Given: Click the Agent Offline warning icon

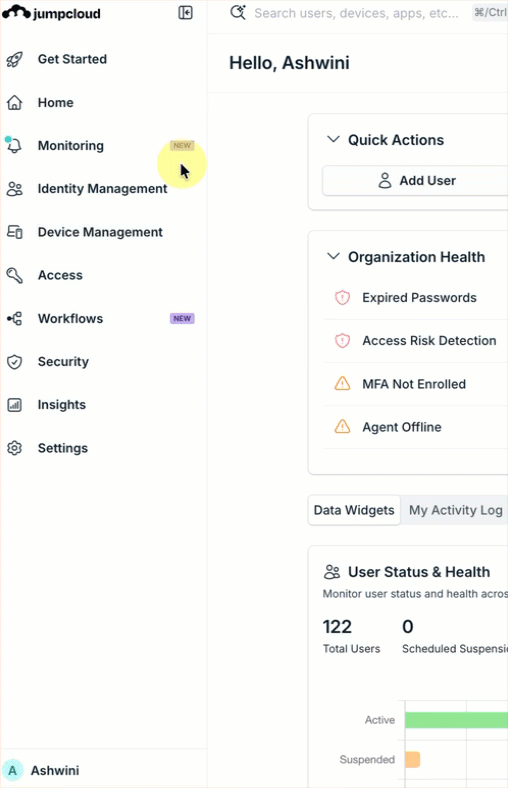Looking at the screenshot, I should 342,427.
